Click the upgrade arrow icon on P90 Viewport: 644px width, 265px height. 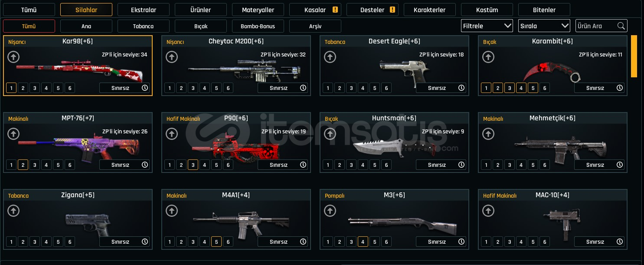pyautogui.click(x=172, y=134)
